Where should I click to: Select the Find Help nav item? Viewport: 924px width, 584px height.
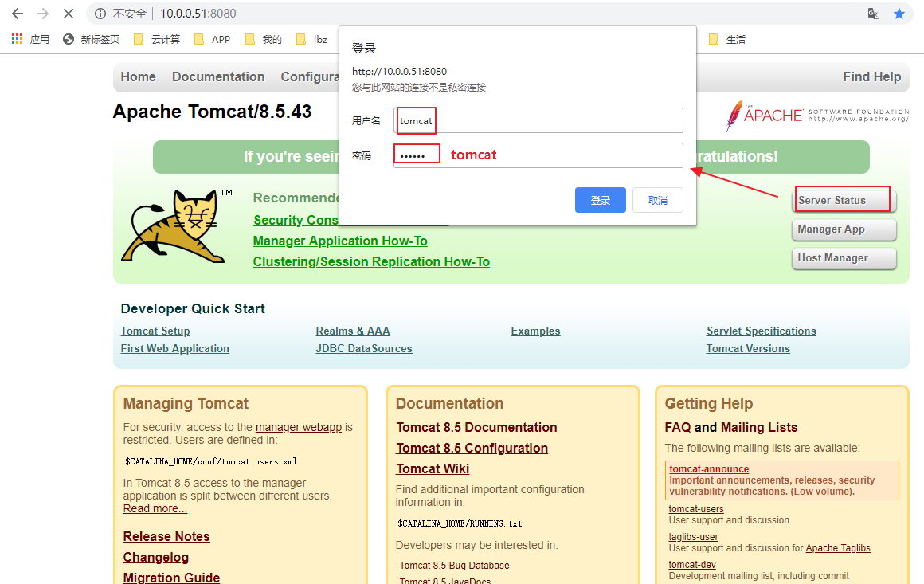[871, 76]
